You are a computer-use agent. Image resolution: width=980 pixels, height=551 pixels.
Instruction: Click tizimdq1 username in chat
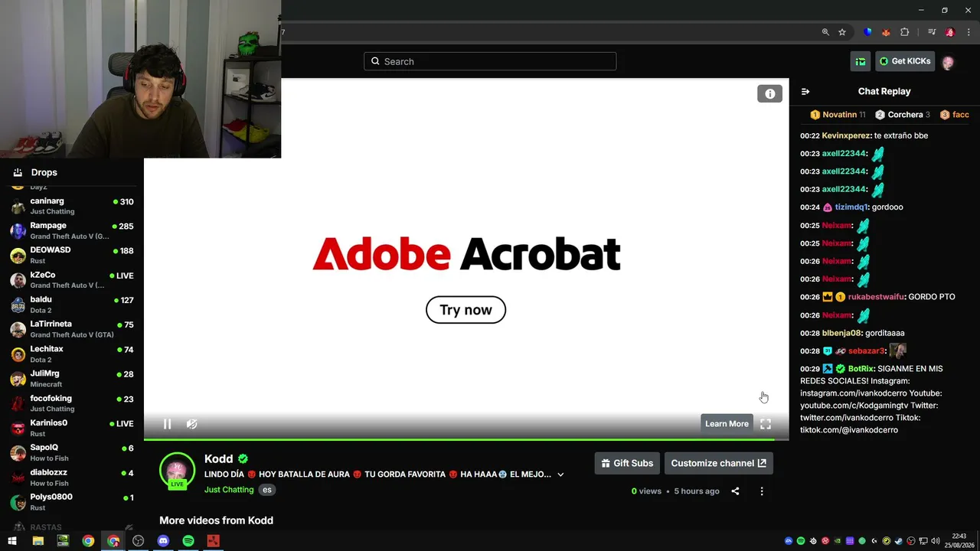pyautogui.click(x=851, y=207)
